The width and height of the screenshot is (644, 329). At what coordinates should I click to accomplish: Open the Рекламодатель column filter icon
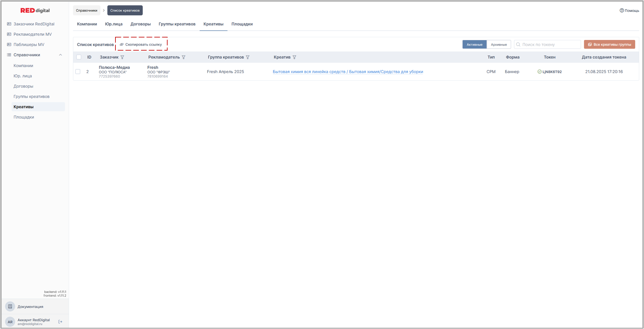coord(184,57)
